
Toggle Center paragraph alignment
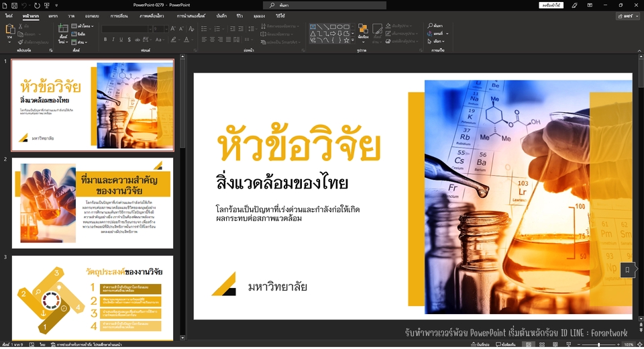213,40
